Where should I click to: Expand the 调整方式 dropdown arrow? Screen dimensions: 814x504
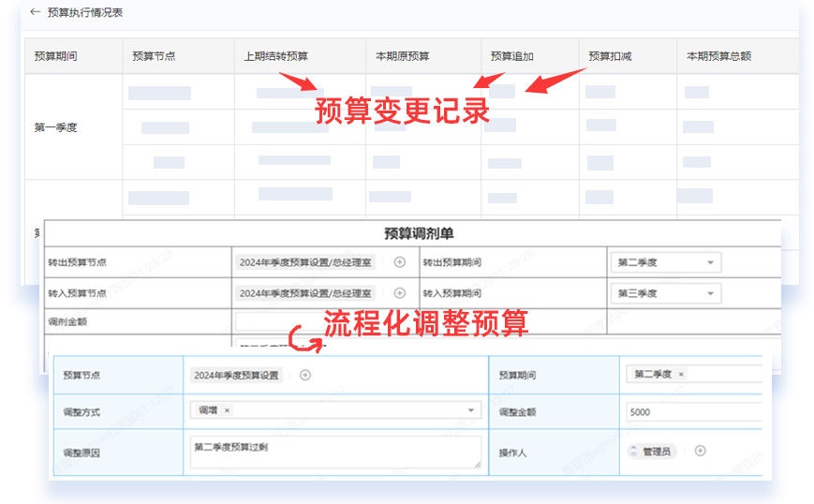[x=470, y=410]
